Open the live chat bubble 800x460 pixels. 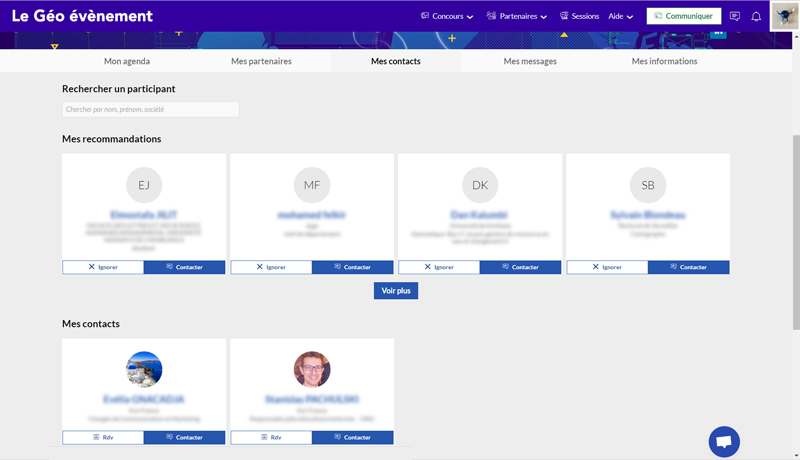pyautogui.click(x=724, y=441)
